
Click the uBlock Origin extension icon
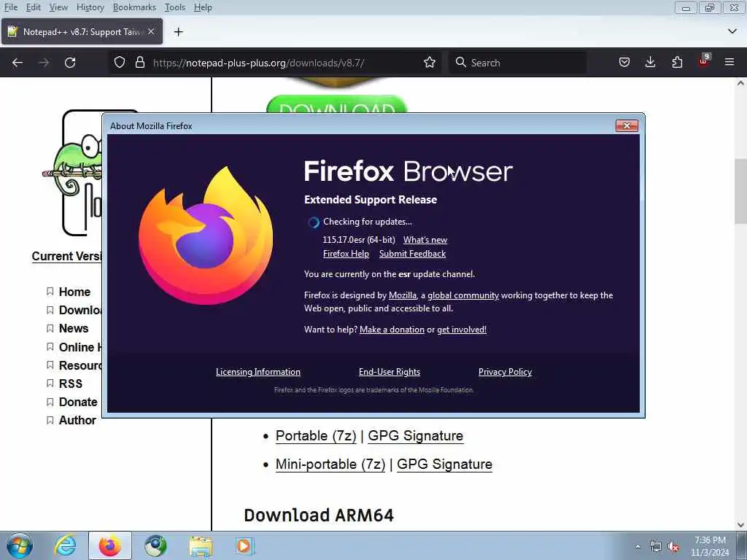coord(704,61)
